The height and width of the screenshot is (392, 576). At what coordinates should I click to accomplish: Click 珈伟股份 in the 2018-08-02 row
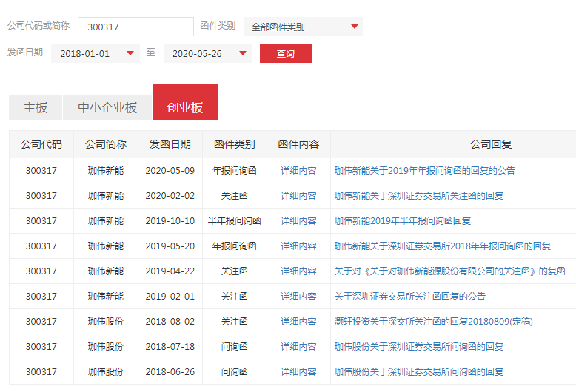tap(106, 322)
